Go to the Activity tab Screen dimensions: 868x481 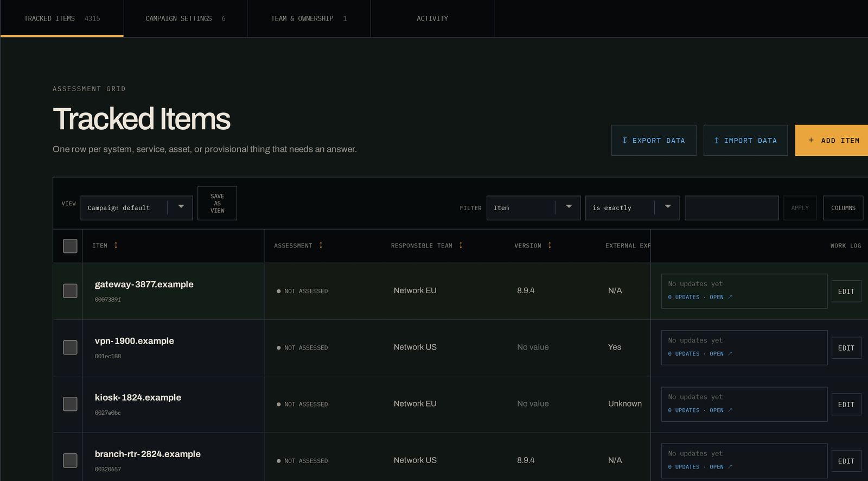pos(432,18)
